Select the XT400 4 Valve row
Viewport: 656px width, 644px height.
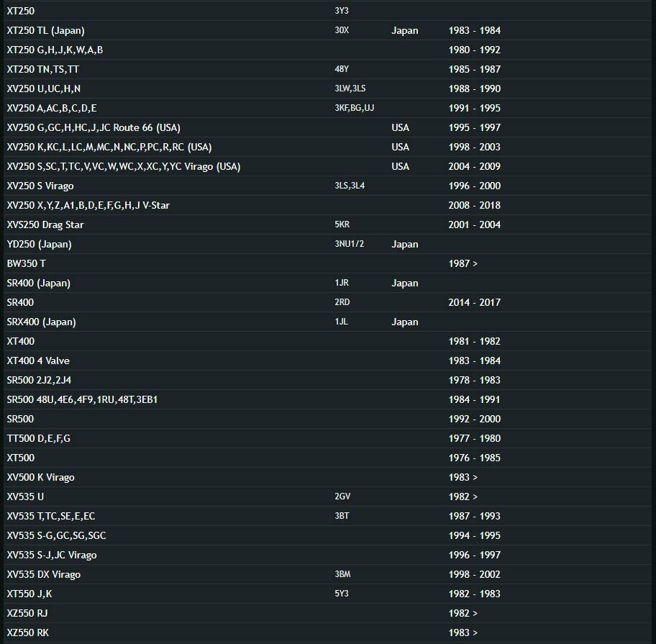pos(38,361)
